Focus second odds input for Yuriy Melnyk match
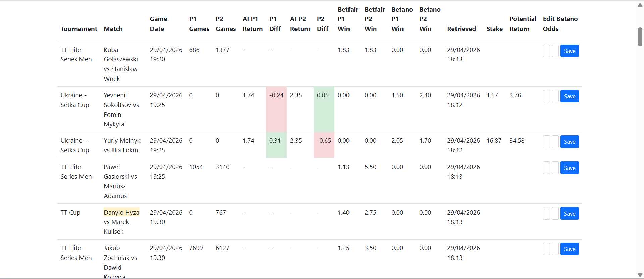Image resolution: width=644 pixels, height=279 pixels. (555, 142)
